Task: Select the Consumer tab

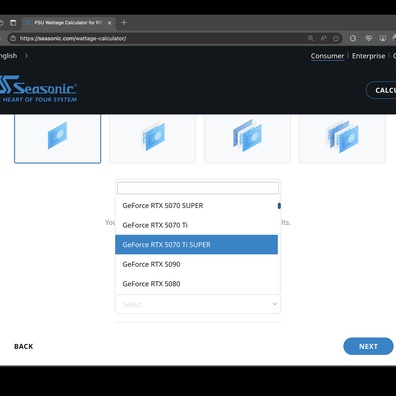Action: coord(327,56)
